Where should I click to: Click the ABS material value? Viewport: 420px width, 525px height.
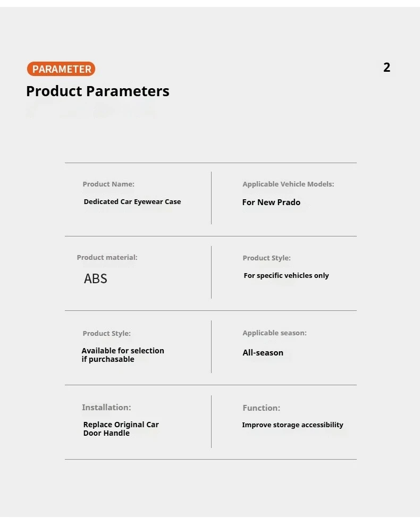click(x=96, y=278)
